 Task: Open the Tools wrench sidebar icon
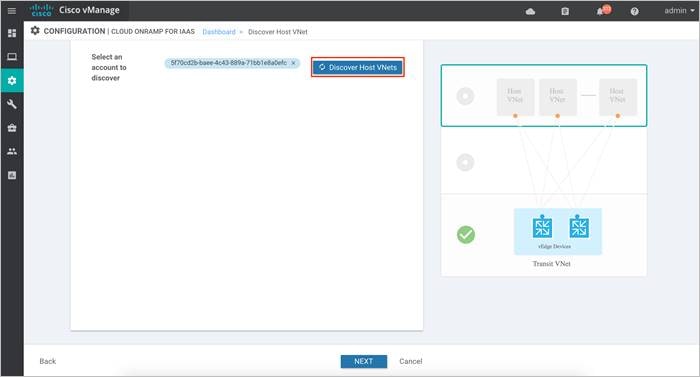tap(12, 104)
